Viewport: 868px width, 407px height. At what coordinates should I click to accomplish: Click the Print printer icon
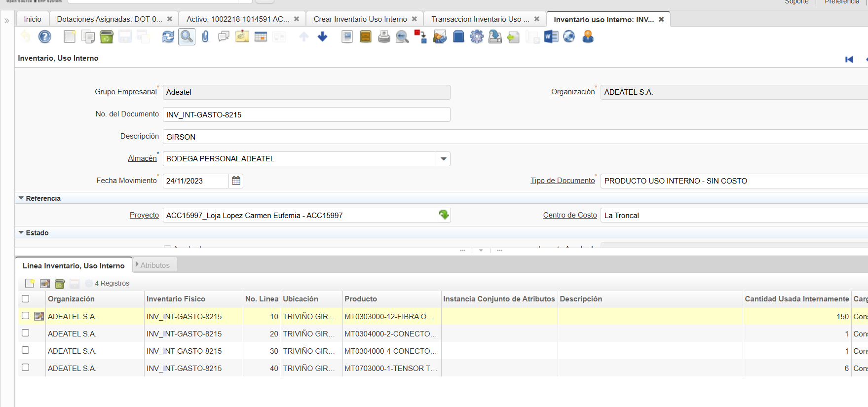coord(384,37)
